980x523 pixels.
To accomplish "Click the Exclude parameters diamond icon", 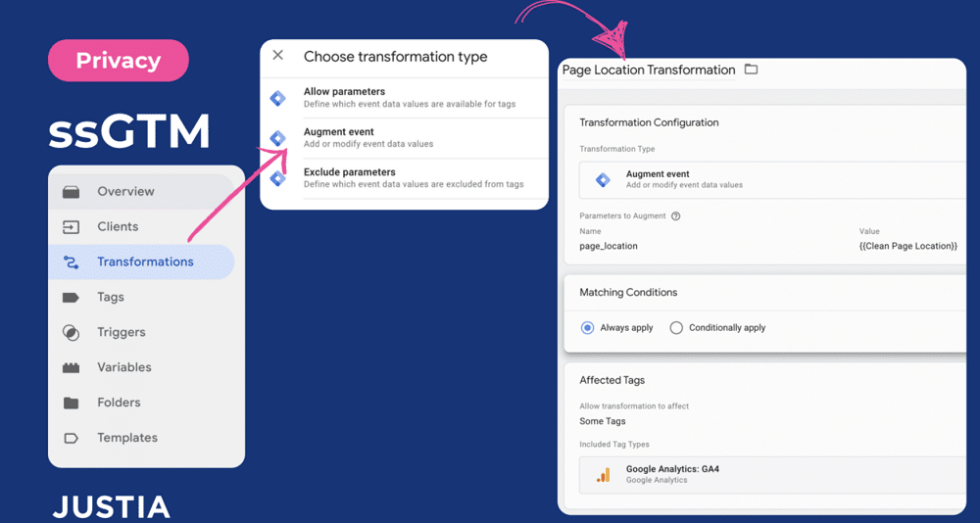I will 277,178.
